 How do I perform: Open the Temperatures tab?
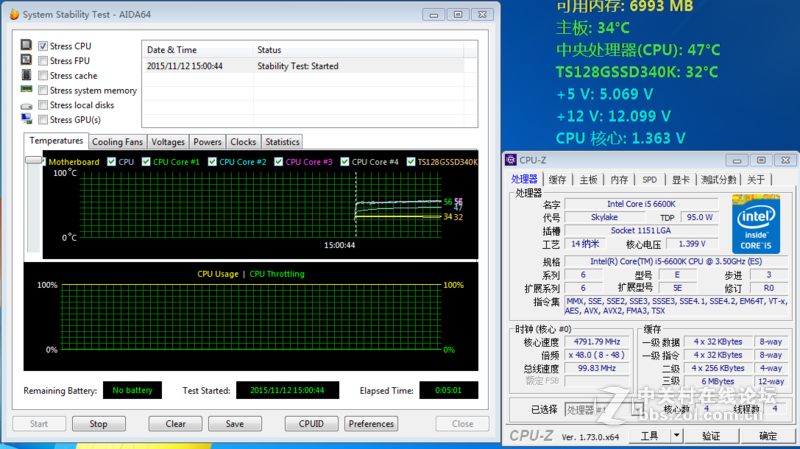56,141
